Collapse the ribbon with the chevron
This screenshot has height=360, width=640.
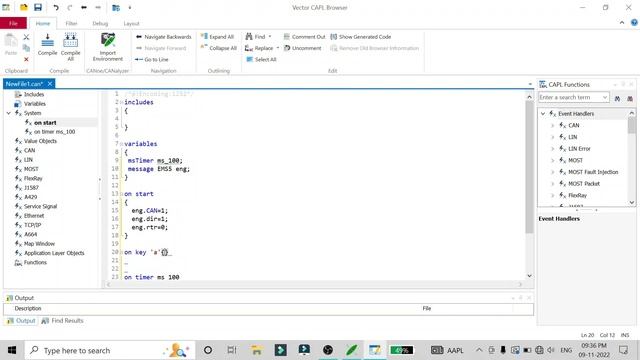[x=622, y=23]
